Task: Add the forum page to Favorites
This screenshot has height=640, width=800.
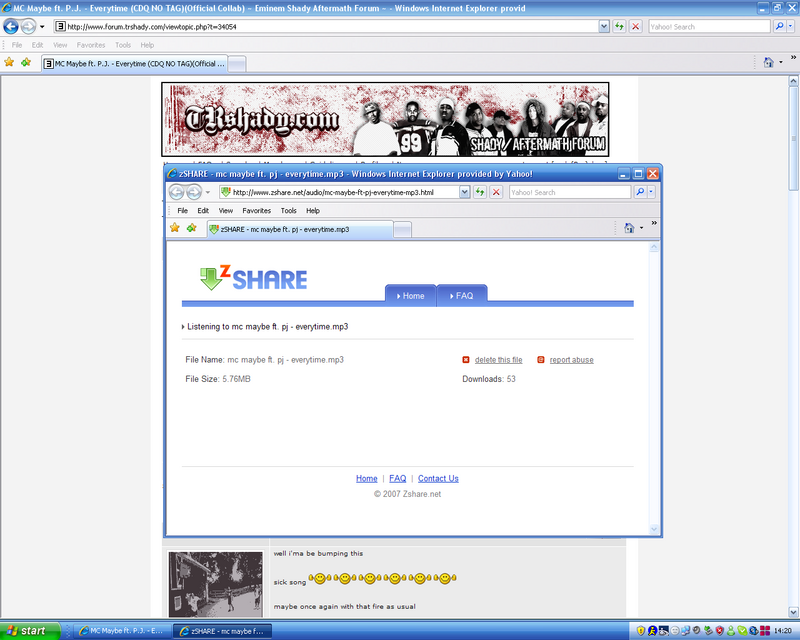Action: pyautogui.click(x=26, y=62)
